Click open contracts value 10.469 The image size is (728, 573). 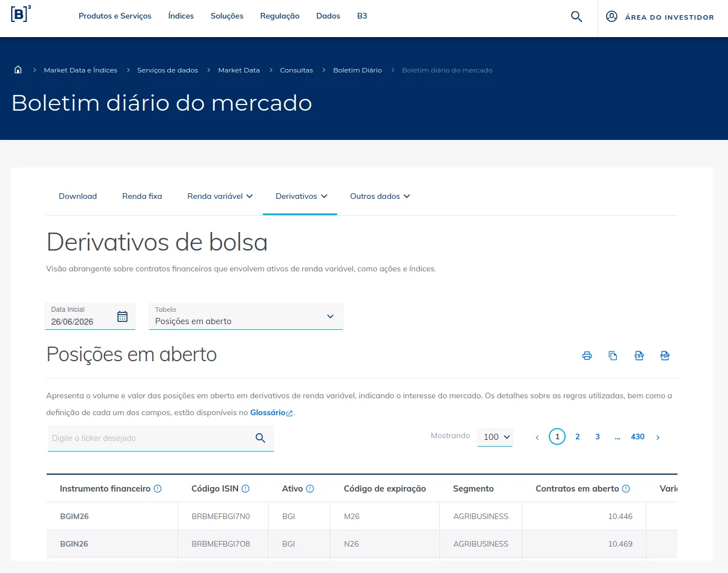620,544
